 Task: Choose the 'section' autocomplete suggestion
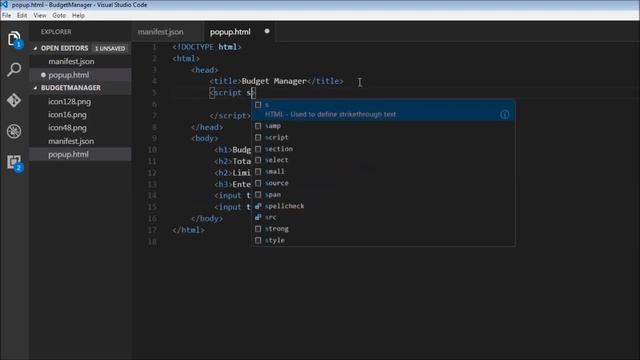point(383,149)
